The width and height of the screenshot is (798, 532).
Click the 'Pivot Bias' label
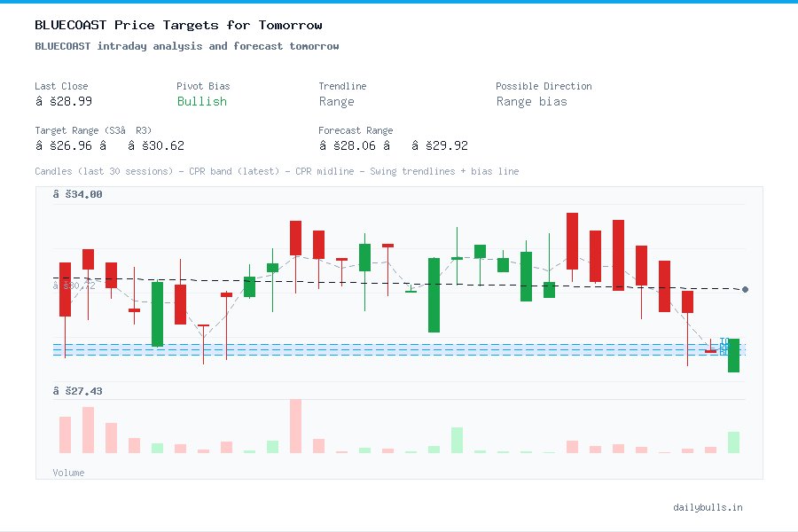point(203,86)
